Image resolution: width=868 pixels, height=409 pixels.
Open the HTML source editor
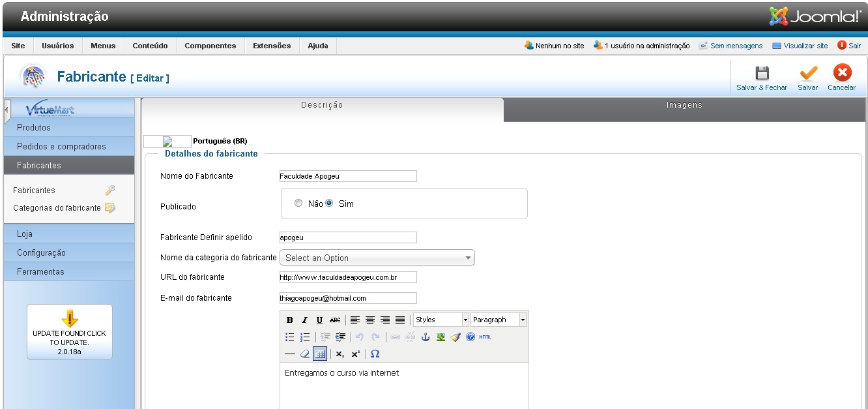[x=485, y=337]
